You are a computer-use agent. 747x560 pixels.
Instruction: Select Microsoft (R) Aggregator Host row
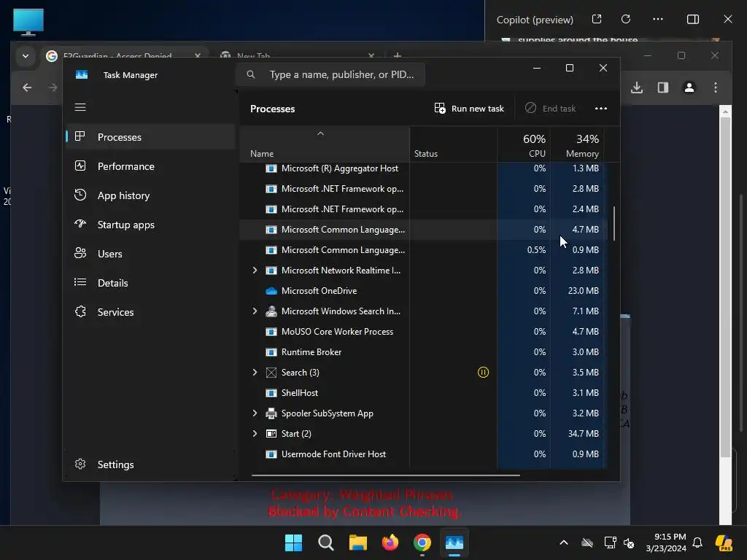pyautogui.click(x=422, y=168)
